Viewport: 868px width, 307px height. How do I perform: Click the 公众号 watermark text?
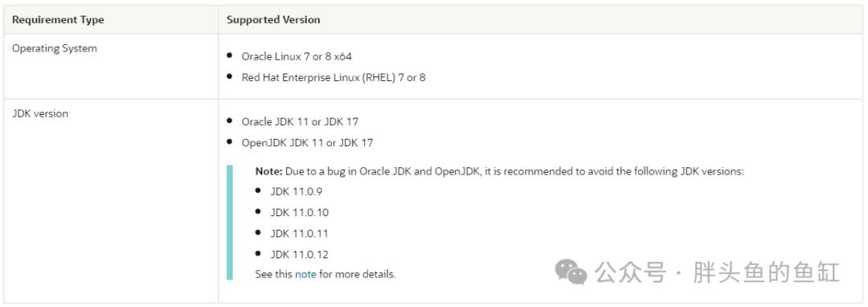pyautogui.click(x=629, y=272)
